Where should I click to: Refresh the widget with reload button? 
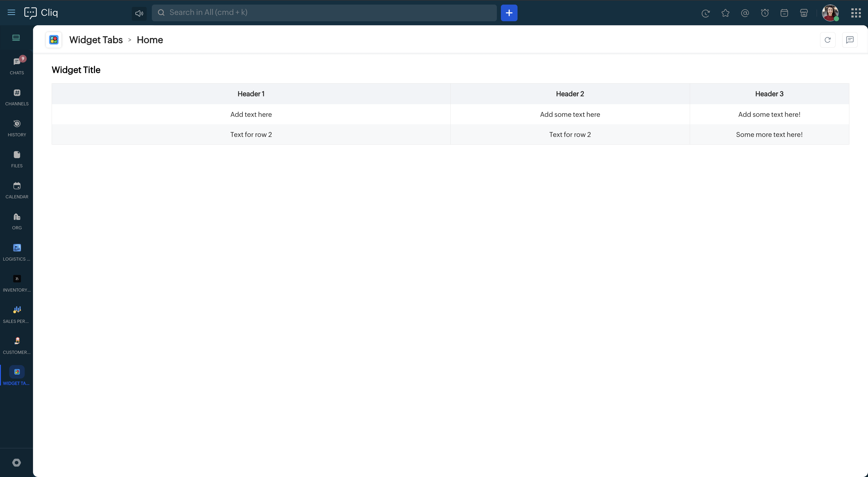[828, 40]
